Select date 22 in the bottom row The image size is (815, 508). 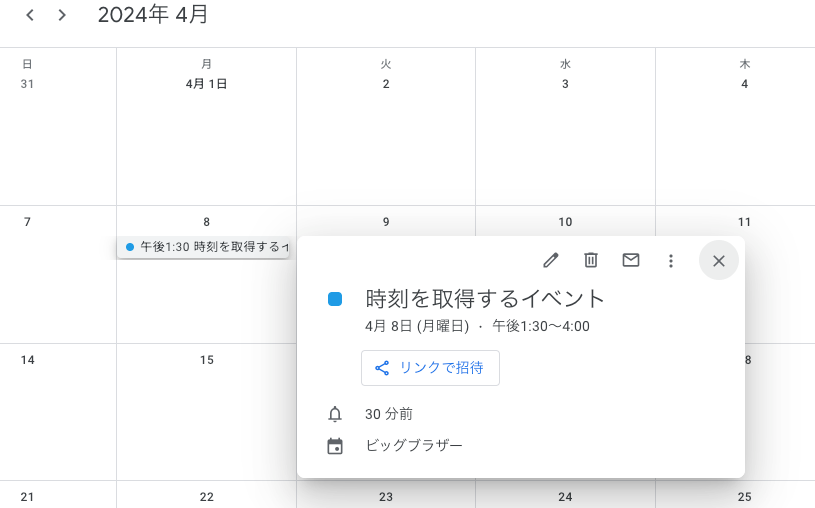pyautogui.click(x=206, y=497)
